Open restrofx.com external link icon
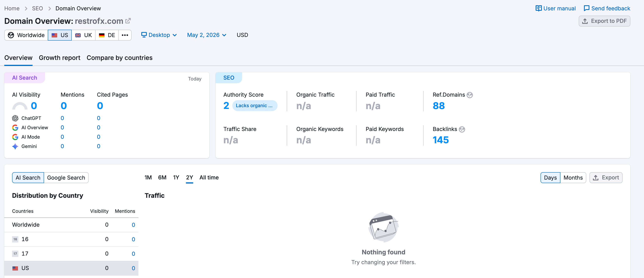644x278 pixels. pos(128,21)
